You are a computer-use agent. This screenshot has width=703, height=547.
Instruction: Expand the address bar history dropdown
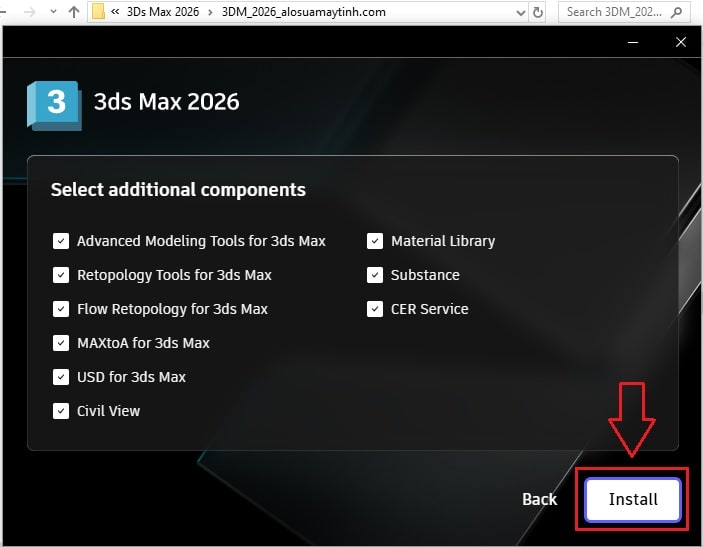(x=521, y=13)
